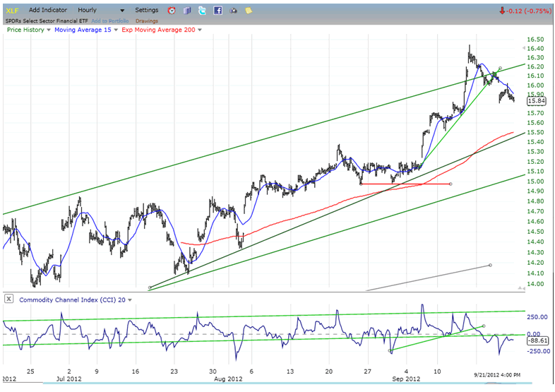Image resolution: width=555 pixels, height=392 pixels.
Task: Share chart via Twitter icon
Action: click(203, 11)
